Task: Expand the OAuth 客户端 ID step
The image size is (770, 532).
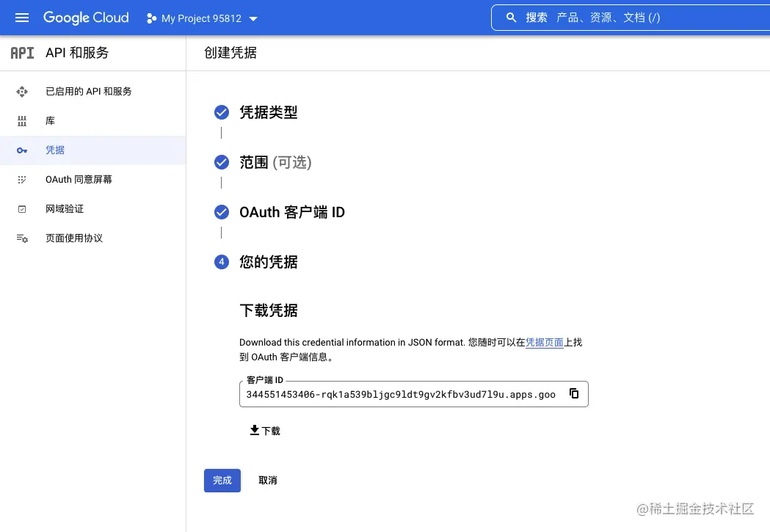Action: 292,212
